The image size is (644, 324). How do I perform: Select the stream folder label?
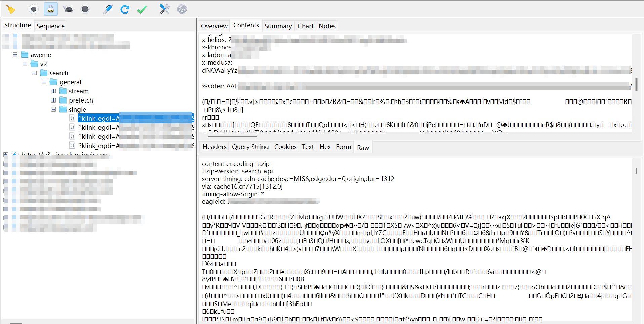tap(79, 91)
